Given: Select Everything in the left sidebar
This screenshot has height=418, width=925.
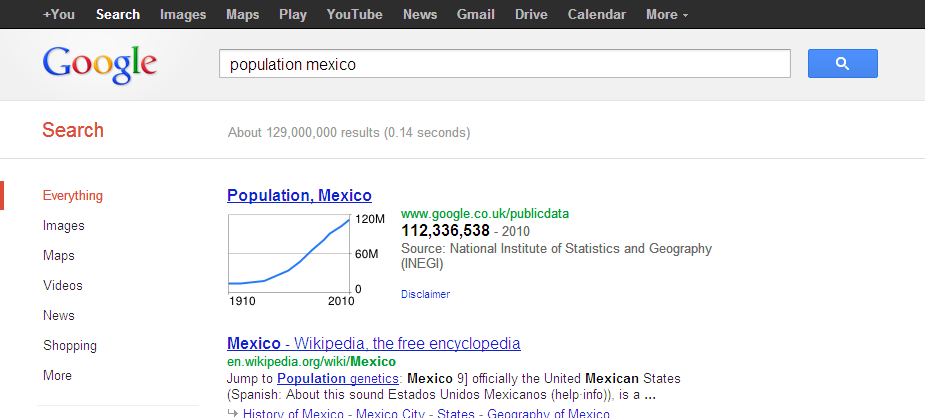Looking at the screenshot, I should [73, 196].
